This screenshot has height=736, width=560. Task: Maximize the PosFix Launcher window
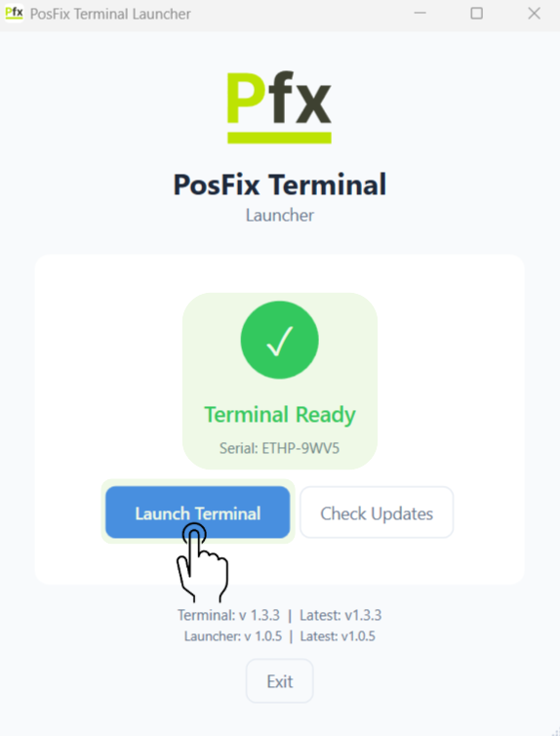[476, 13]
